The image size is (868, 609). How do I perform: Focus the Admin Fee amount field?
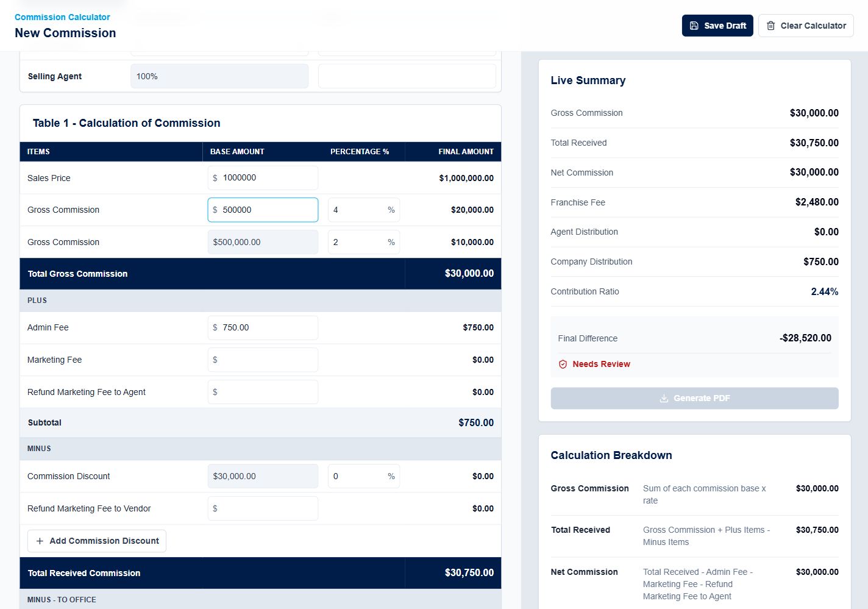click(263, 327)
